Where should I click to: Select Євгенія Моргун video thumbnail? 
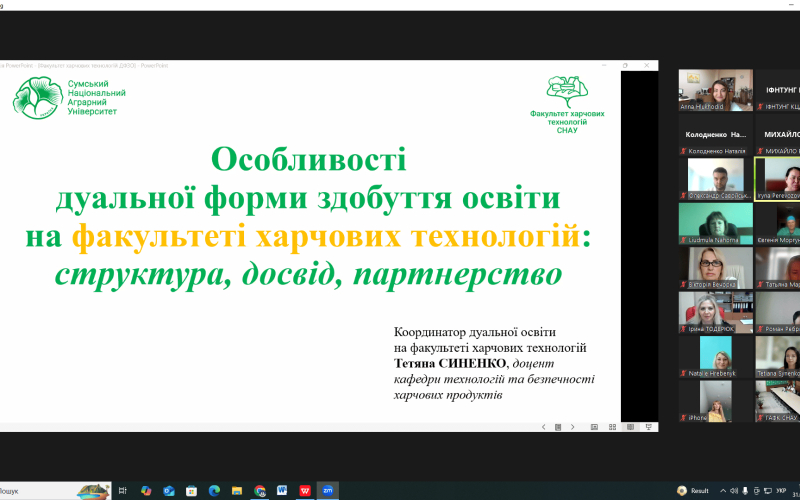point(778,223)
